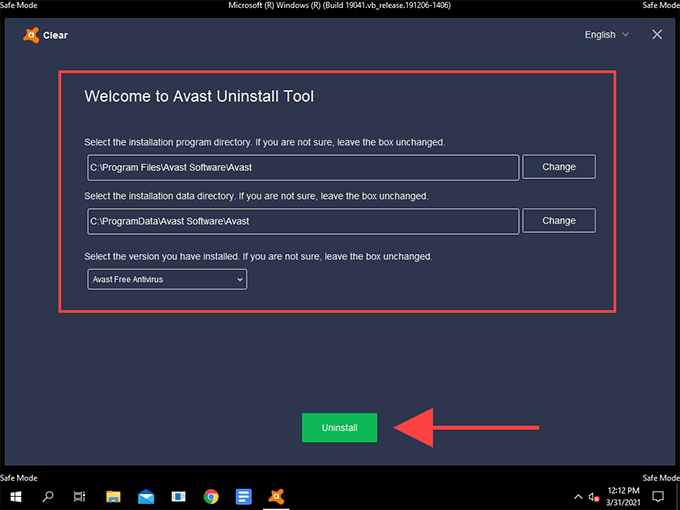
Task: Click the data directory path field
Action: (x=303, y=221)
